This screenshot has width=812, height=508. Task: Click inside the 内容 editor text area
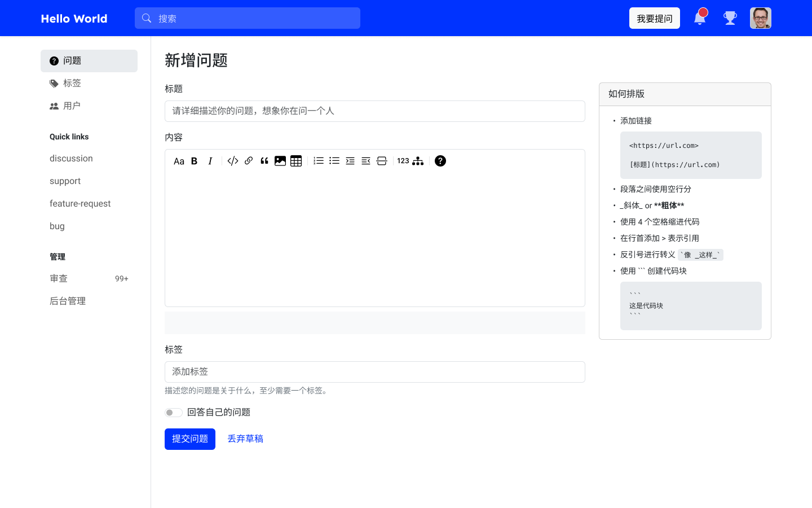click(375, 239)
